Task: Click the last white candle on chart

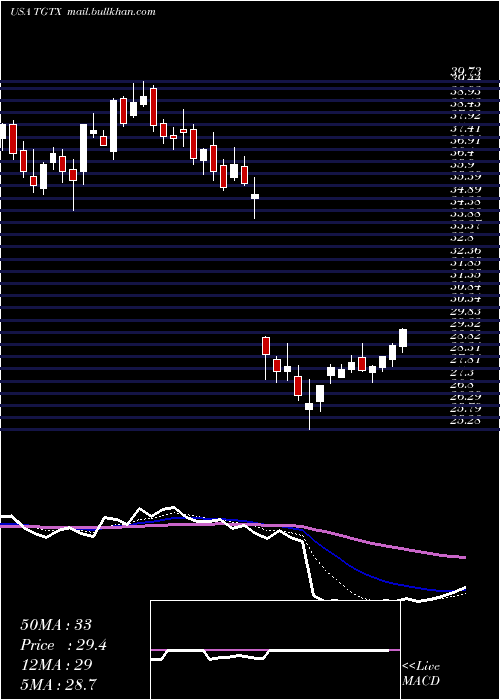Action: tap(403, 338)
